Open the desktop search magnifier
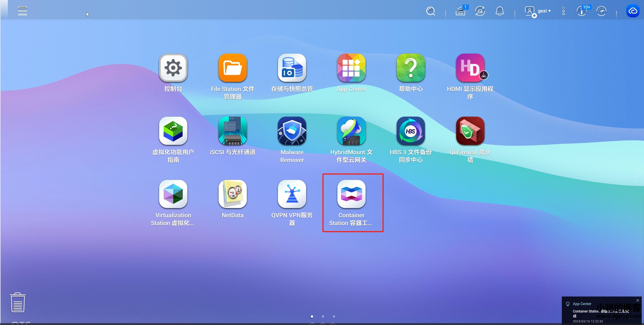Screen dimensions: 644x325 (430, 11)
